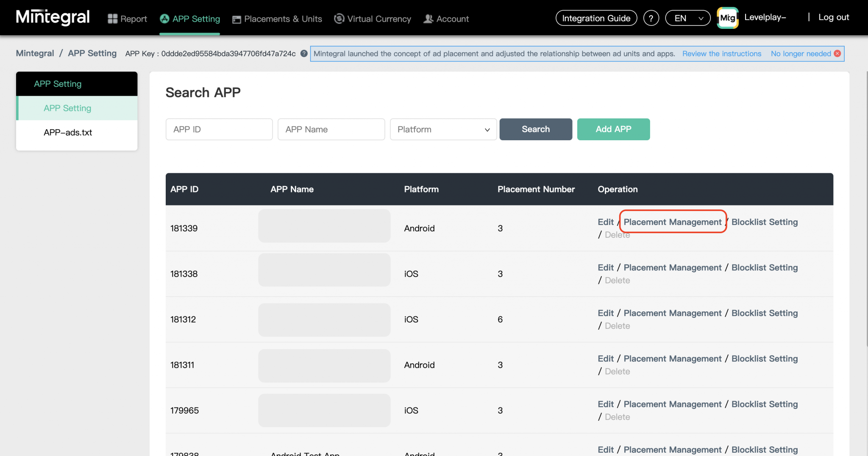
Task: Expand the APP Setting sidebar section
Action: coord(58,83)
